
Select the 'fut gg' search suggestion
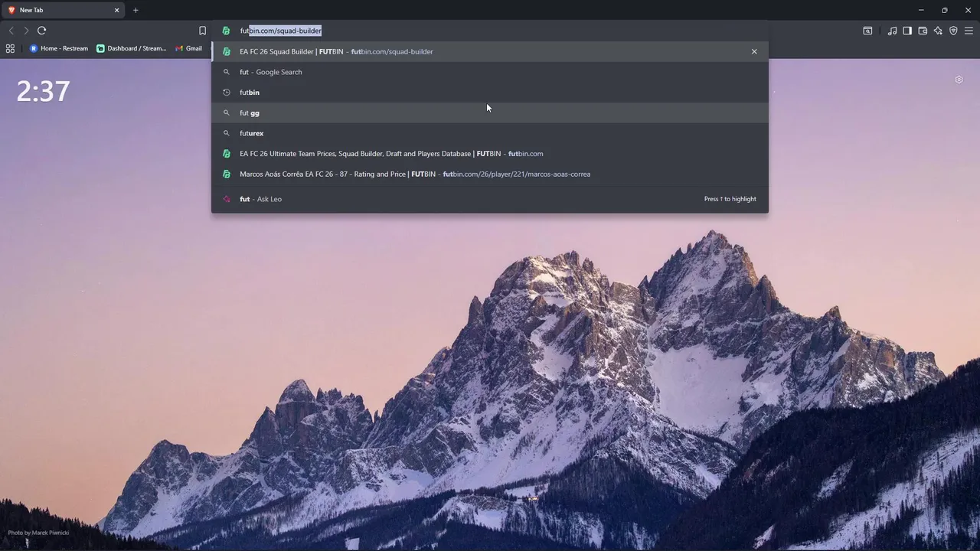(x=490, y=112)
